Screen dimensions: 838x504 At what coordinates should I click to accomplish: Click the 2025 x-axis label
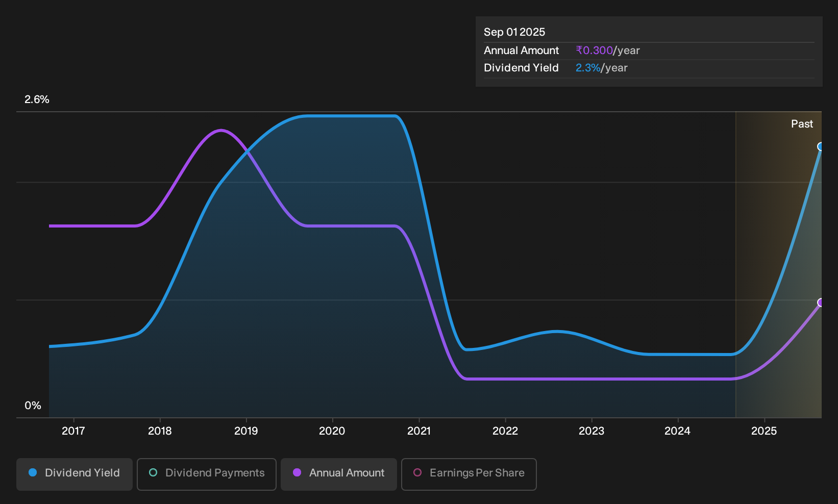[x=764, y=431]
